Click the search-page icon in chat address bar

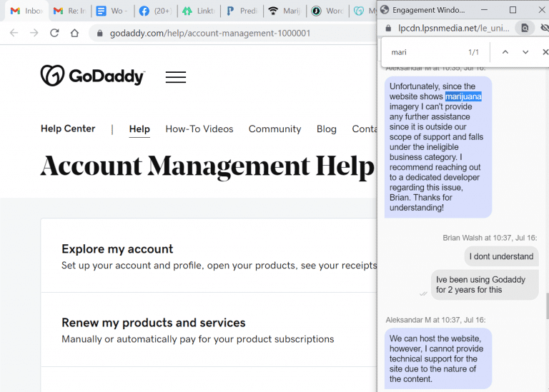pyautogui.click(x=524, y=28)
